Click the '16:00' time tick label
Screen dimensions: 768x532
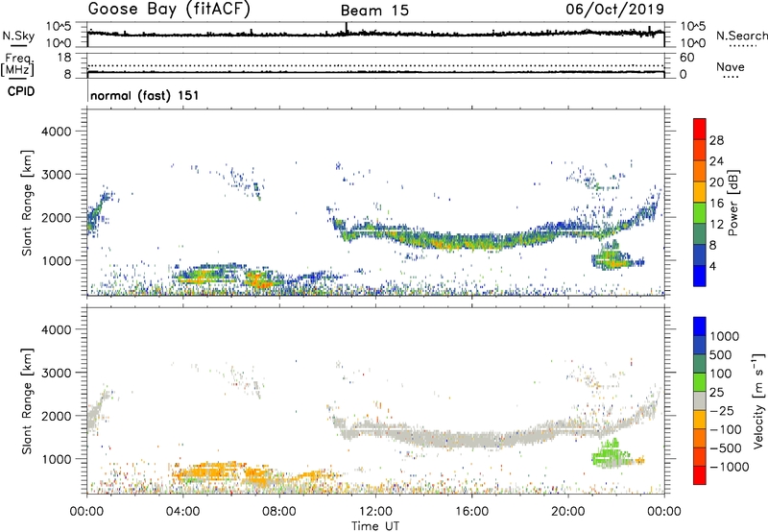(x=471, y=512)
